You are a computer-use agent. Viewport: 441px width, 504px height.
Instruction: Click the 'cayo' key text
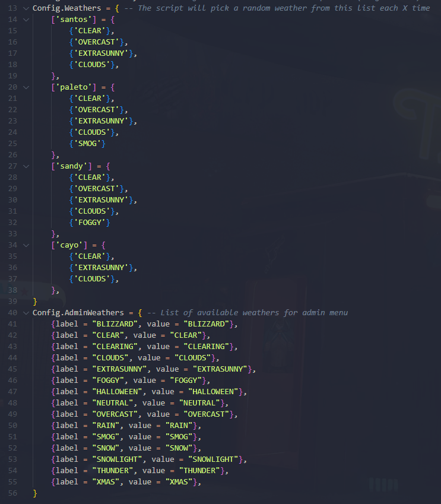(x=69, y=245)
